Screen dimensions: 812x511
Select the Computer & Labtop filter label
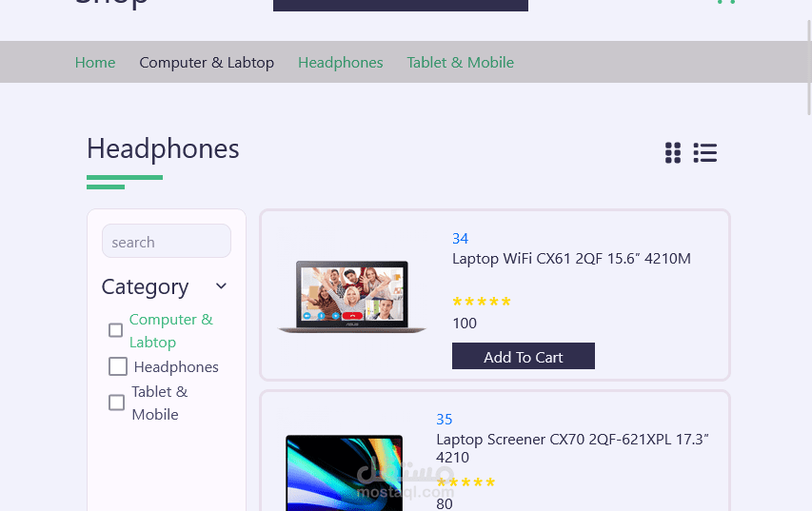(171, 330)
